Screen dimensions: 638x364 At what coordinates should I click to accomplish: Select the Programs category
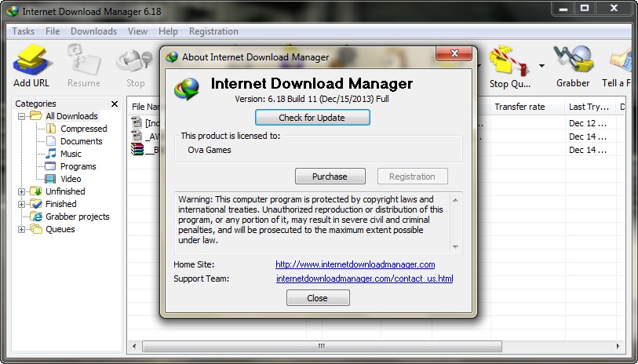click(78, 166)
